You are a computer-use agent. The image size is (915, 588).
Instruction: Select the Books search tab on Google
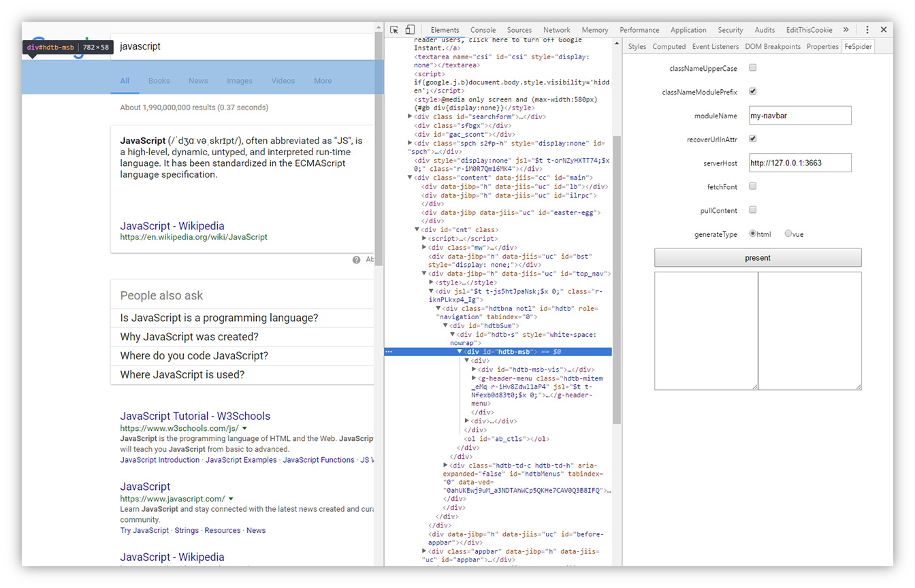[159, 81]
